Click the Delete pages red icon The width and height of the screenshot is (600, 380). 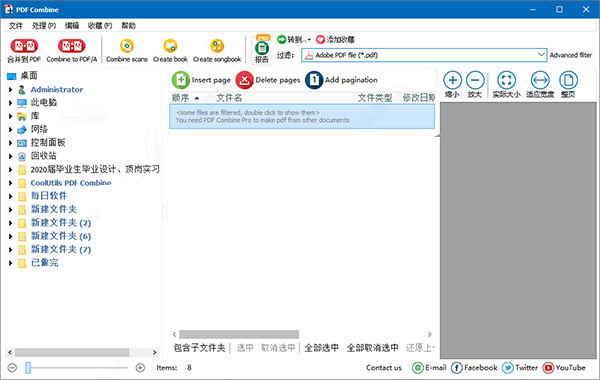pos(245,80)
